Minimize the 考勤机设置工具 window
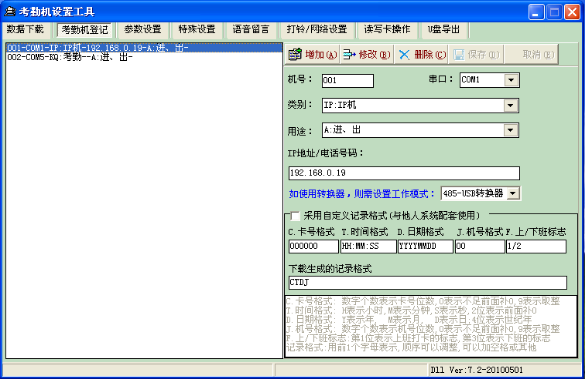This screenshot has height=379, width=585. (x=536, y=12)
